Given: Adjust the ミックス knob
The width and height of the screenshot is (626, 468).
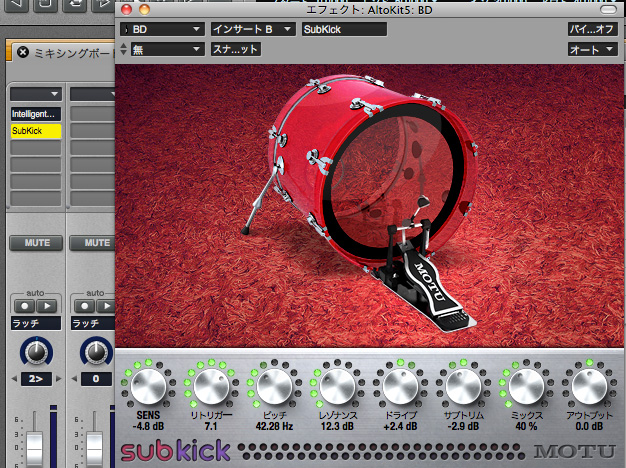Looking at the screenshot, I should [526, 386].
